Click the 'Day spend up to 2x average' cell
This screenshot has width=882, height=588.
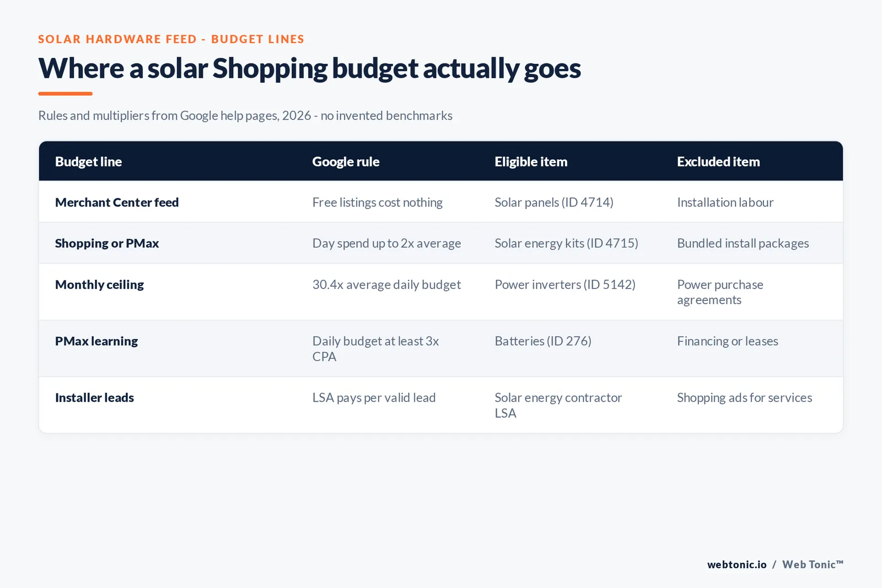point(387,243)
